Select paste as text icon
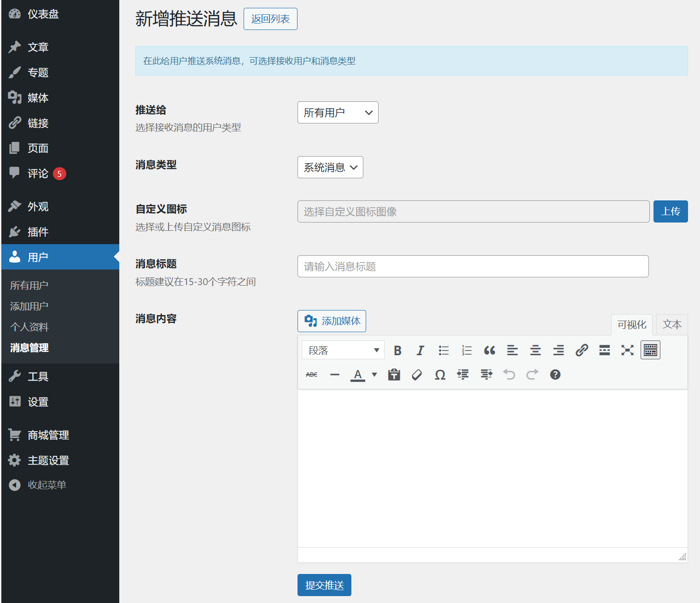This screenshot has width=700, height=603. click(x=394, y=375)
